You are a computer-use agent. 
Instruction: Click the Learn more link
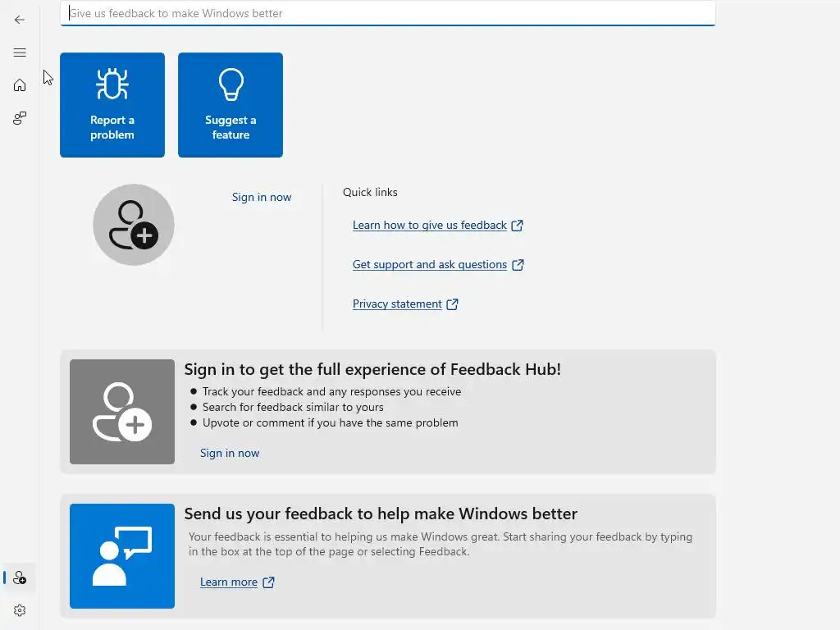click(229, 582)
